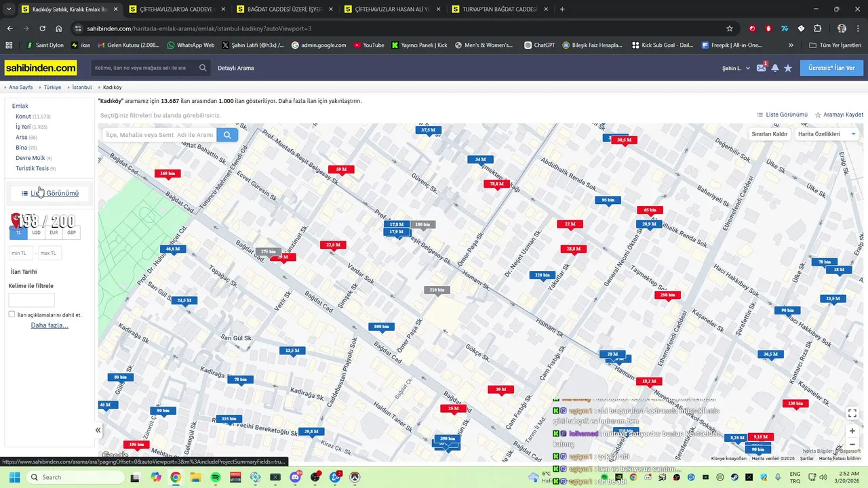Image resolution: width=868 pixels, height=488 pixels.
Task: Click Türkiye breadcrumb link
Action: (52, 87)
